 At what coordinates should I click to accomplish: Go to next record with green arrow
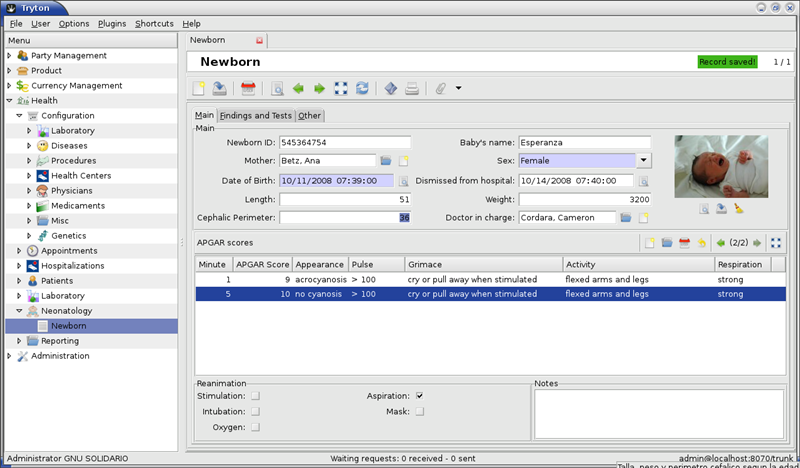[x=319, y=88]
